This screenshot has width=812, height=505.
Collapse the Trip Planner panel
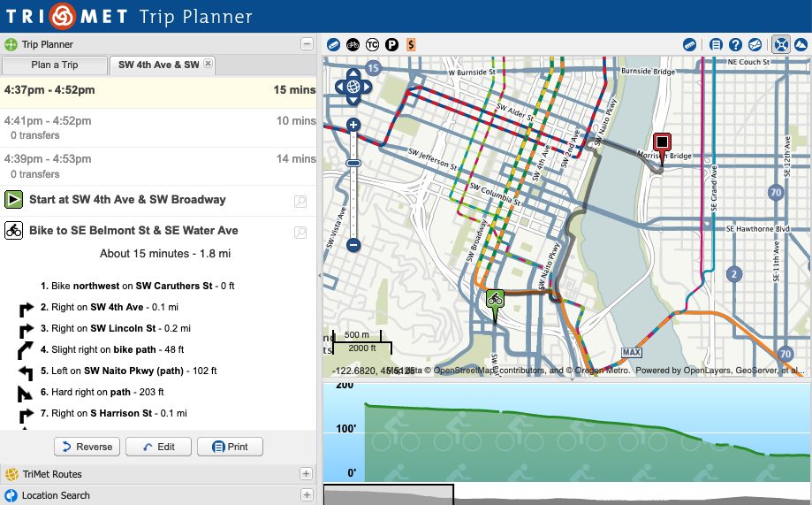coord(307,44)
